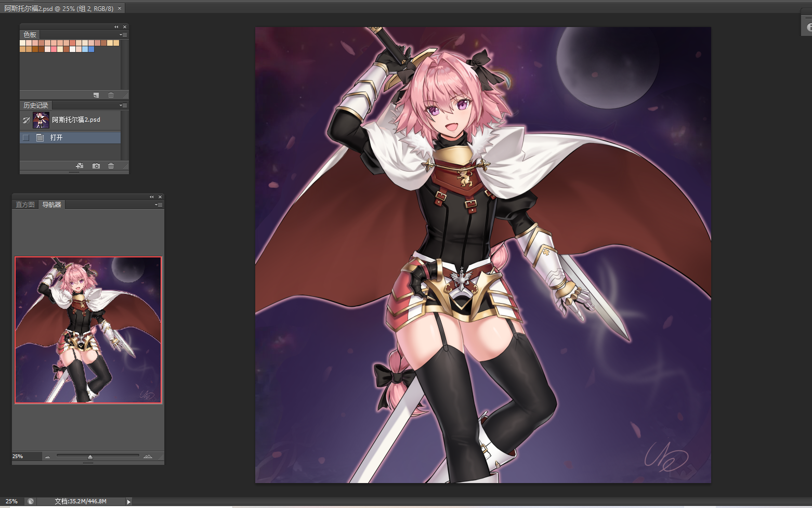
Task: Click the 历史记录 panel bottom resize grip
Action: 74,172
